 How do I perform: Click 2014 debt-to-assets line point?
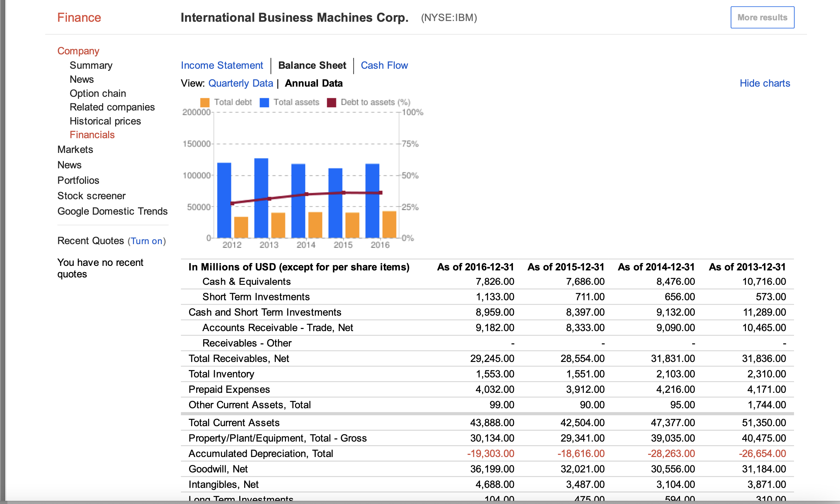306,194
